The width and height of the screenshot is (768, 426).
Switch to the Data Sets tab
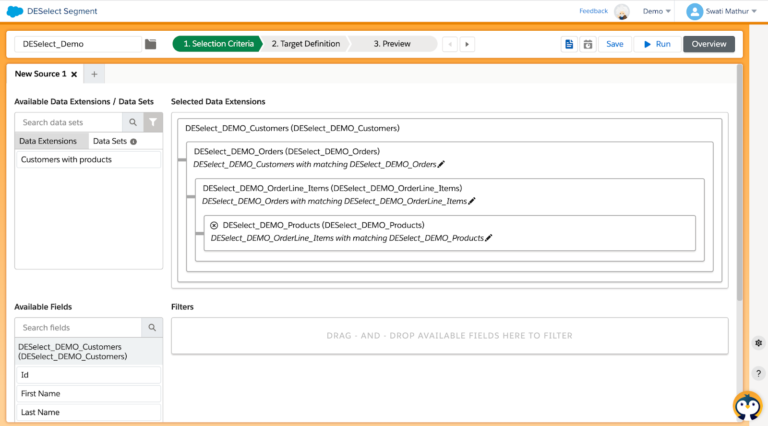(x=112, y=141)
